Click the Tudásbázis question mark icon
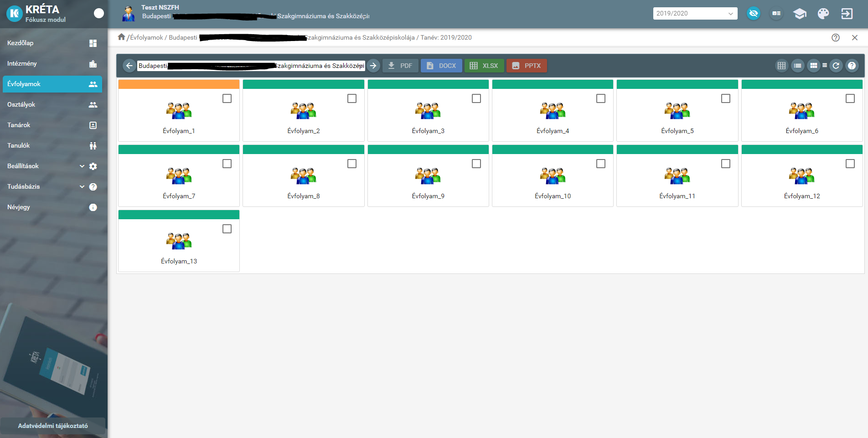Viewport: 868px width, 438px height. [93, 187]
